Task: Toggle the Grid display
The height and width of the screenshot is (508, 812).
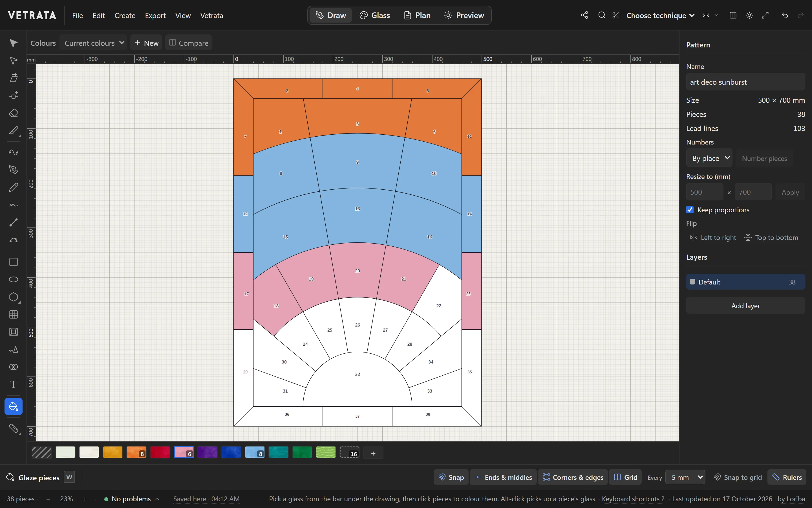Action: 625,477
